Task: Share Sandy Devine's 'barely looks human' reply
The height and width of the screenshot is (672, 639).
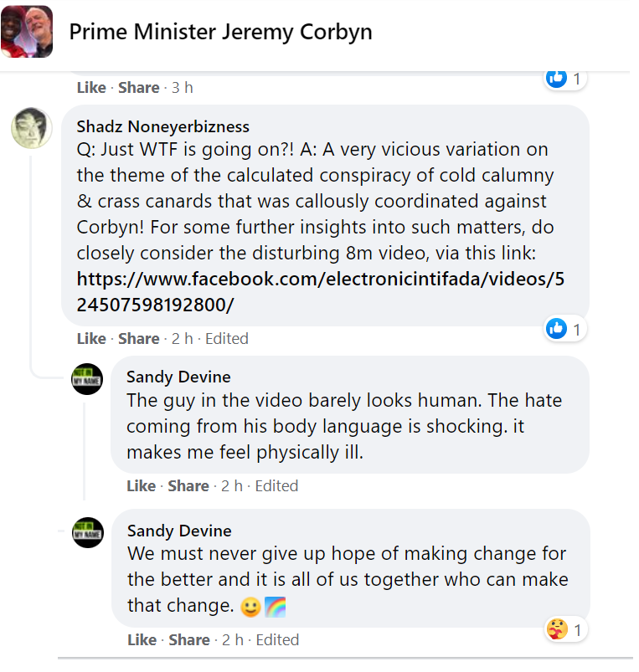Action: [x=188, y=486]
